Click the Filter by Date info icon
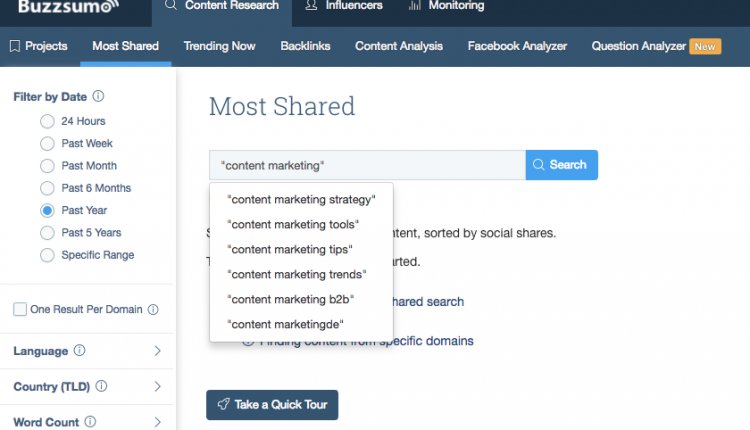The width and height of the screenshot is (750, 430). [x=98, y=97]
